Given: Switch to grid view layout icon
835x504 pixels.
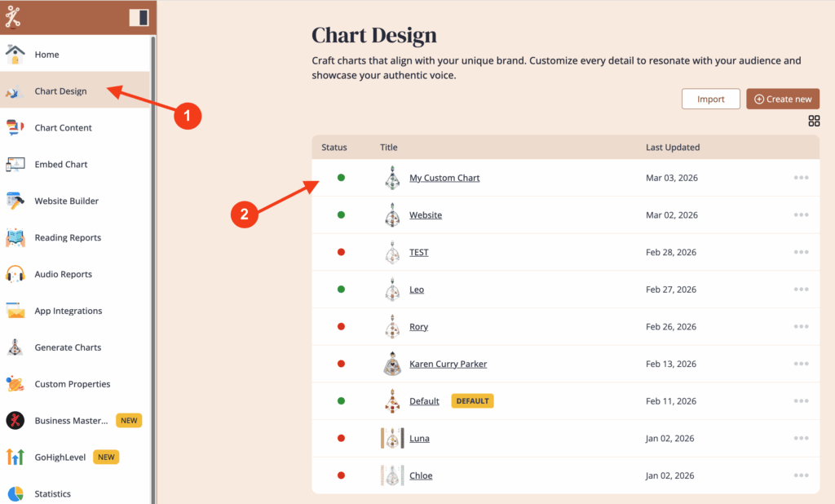Looking at the screenshot, I should [814, 122].
